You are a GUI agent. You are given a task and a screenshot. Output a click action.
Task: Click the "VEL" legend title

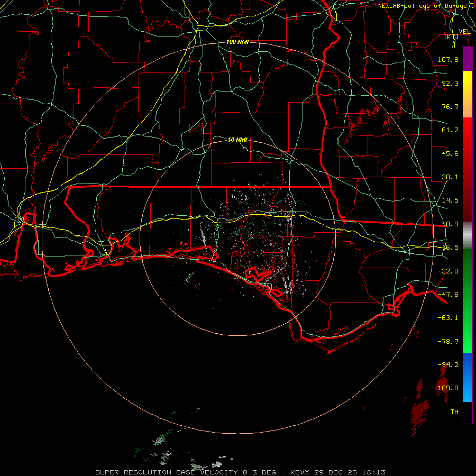coord(464,32)
